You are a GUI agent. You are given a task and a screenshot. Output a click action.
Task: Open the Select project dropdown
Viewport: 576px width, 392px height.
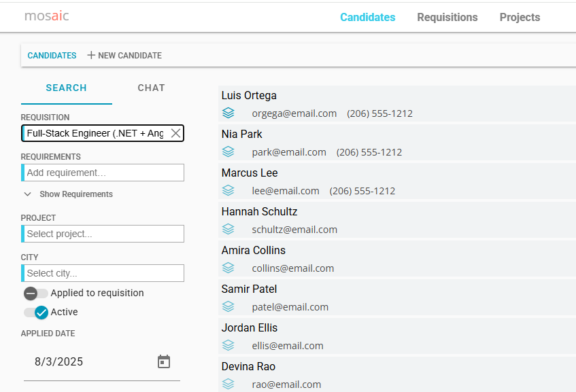point(103,234)
